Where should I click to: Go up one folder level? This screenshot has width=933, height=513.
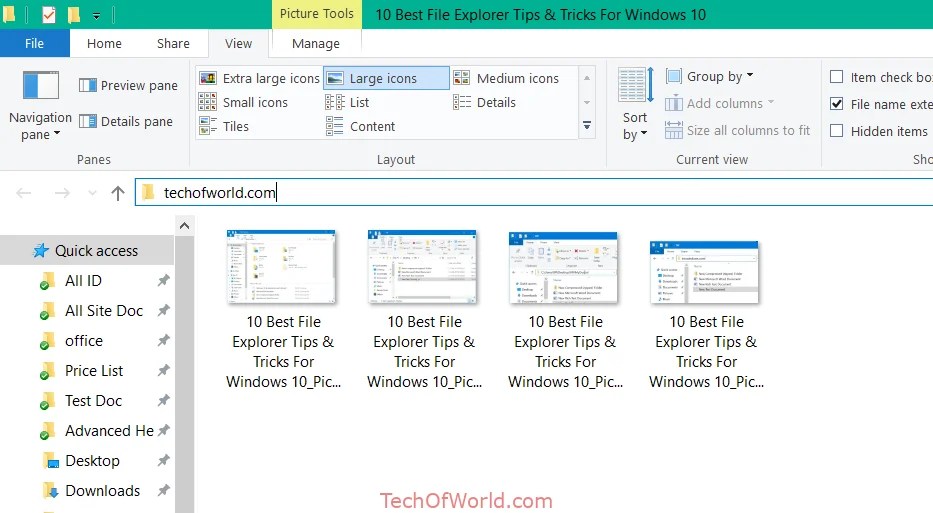118,193
